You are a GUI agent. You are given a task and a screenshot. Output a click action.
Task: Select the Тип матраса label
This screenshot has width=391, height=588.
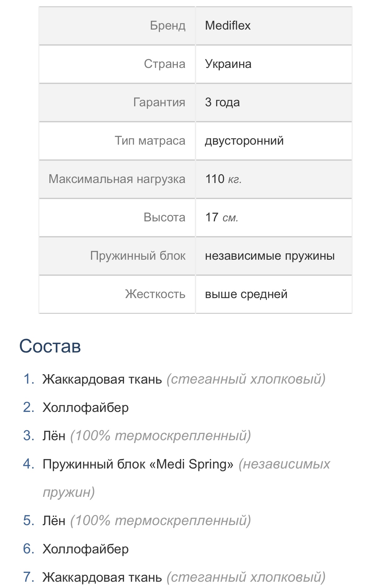tap(150, 141)
